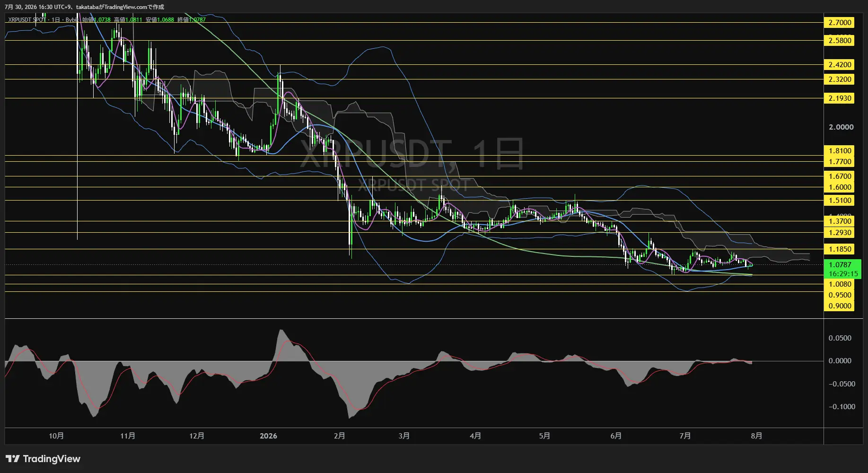Select the 2.7000 price level label

pos(840,22)
